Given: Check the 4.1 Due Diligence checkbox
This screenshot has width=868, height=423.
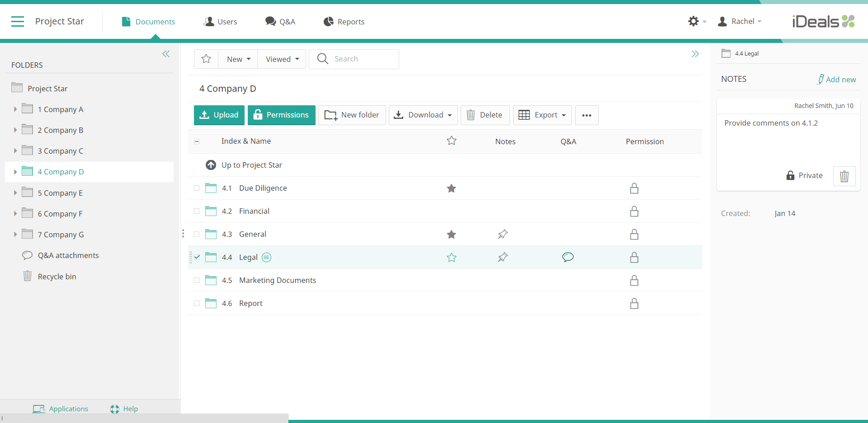Looking at the screenshot, I should [x=197, y=188].
